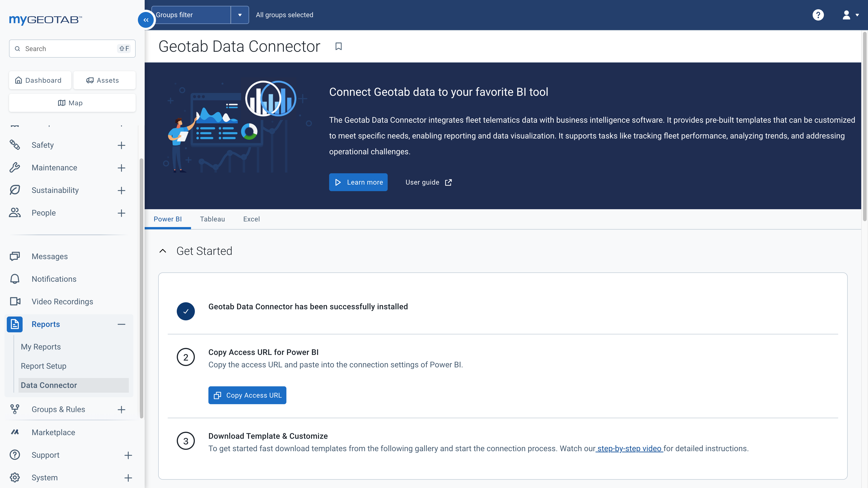This screenshot has width=868, height=488.
Task: Expand the Support menu with plus
Action: 128,455
